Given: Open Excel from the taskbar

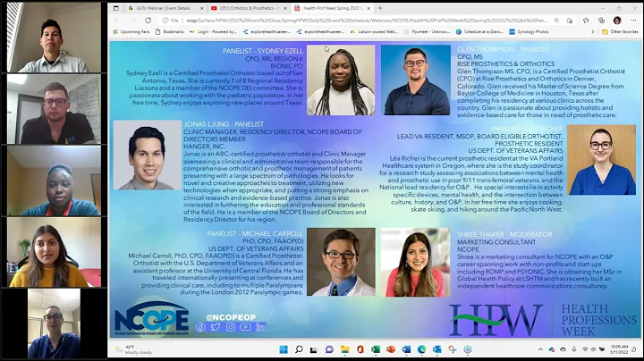Looking at the screenshot, I should point(376,349).
